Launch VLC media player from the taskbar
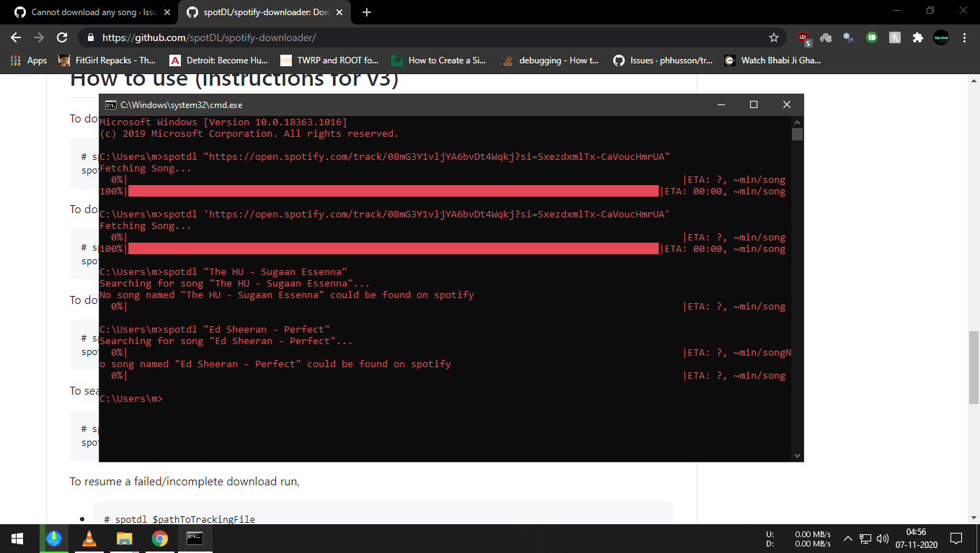This screenshot has height=553, width=980. [89, 539]
